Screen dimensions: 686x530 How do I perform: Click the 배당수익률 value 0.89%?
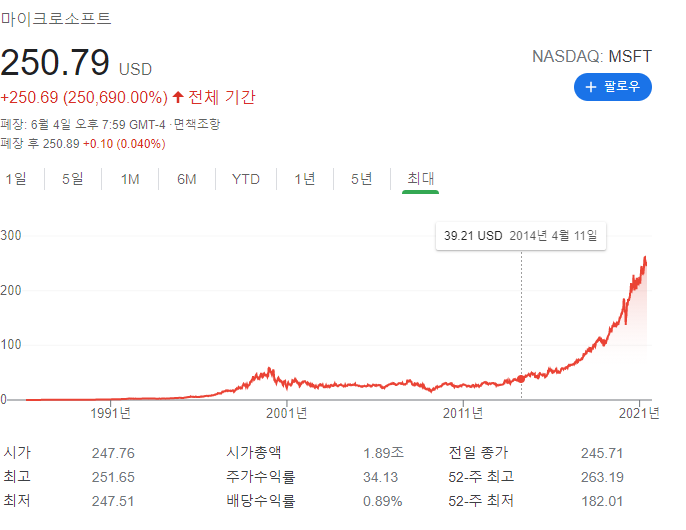click(382, 501)
